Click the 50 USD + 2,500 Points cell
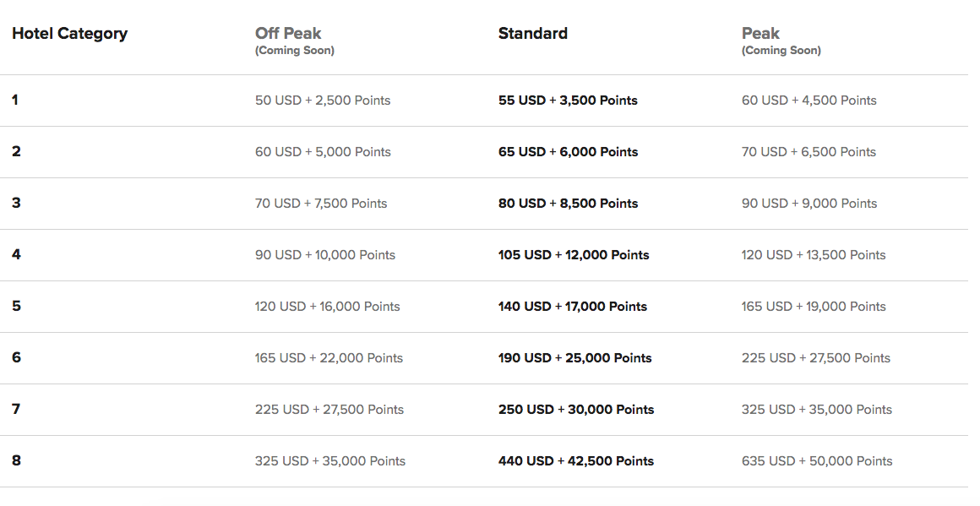The height and width of the screenshot is (506, 980). [x=323, y=101]
